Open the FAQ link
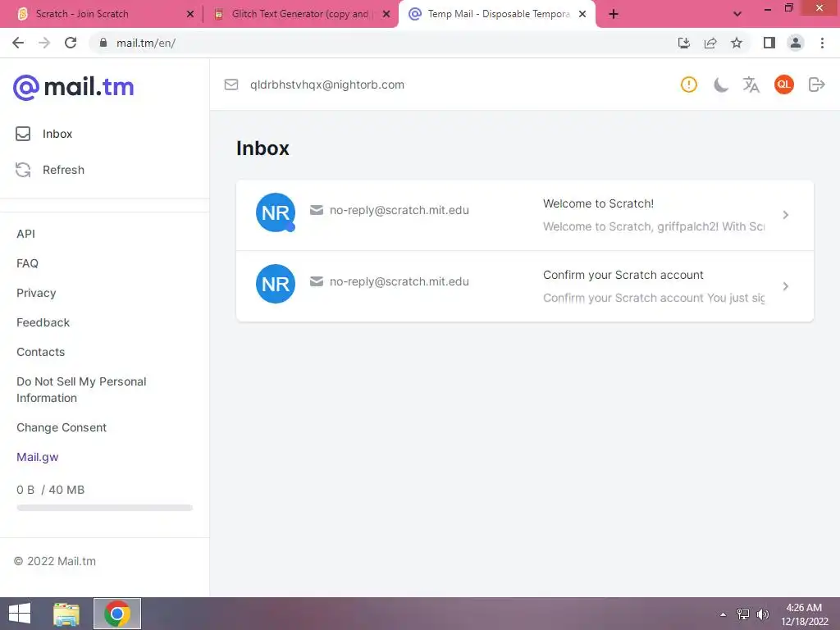The width and height of the screenshot is (840, 630). click(x=27, y=263)
